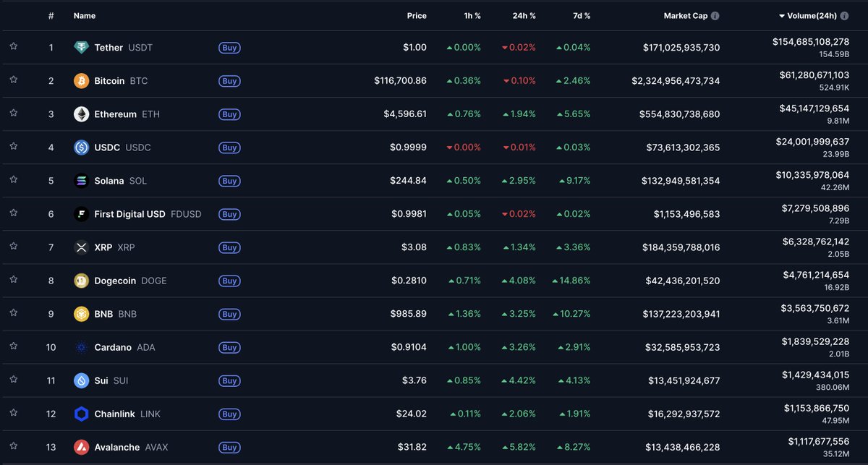The height and width of the screenshot is (465, 868).
Task: Star Avalanche to add to watchlist
Action: point(14,445)
